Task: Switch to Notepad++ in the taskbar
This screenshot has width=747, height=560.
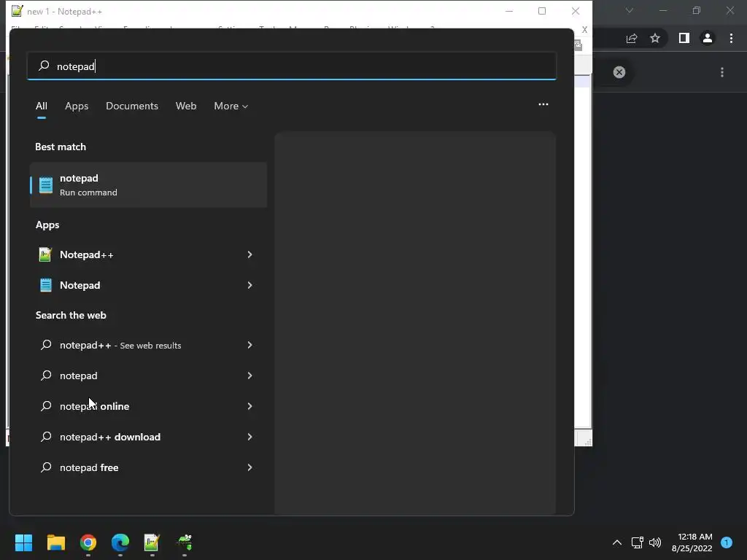Action: click(152, 542)
